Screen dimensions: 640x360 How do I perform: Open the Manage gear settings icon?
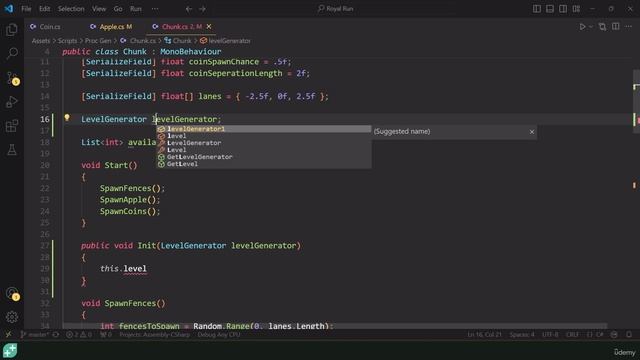click(x=12, y=317)
